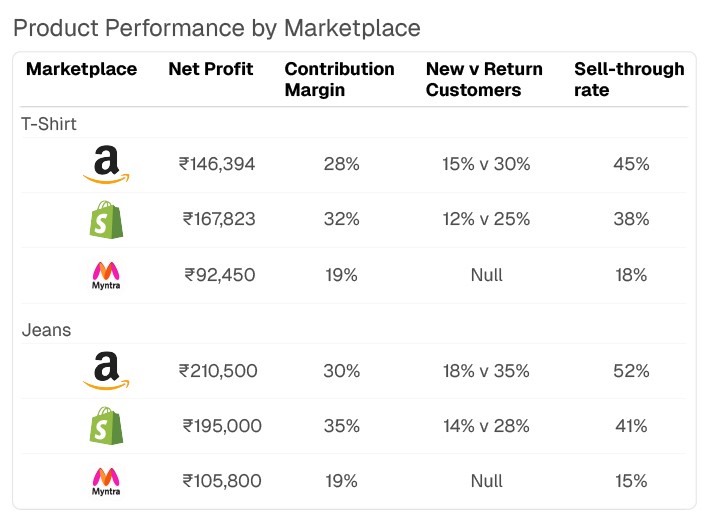Viewport: 705px width, 524px height.
Task: Click the New v Return Customers header
Action: pyautogui.click(x=484, y=79)
